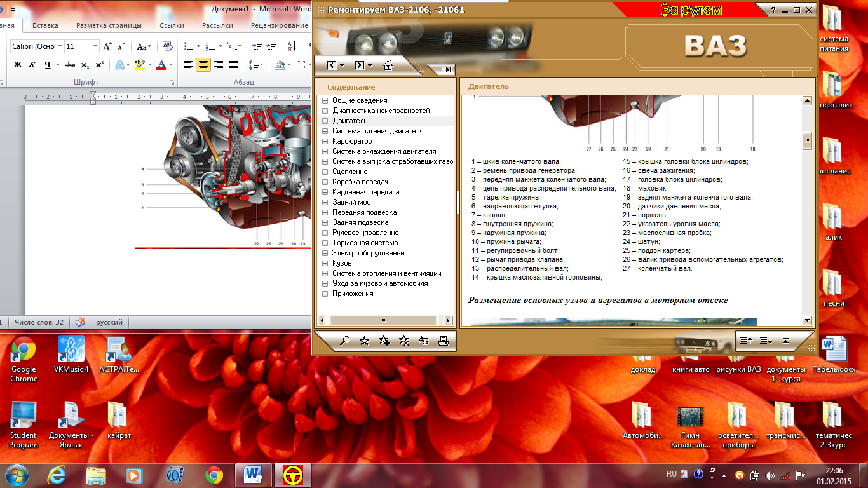
Task: Open Ссылки ribbon tab
Action: (172, 25)
